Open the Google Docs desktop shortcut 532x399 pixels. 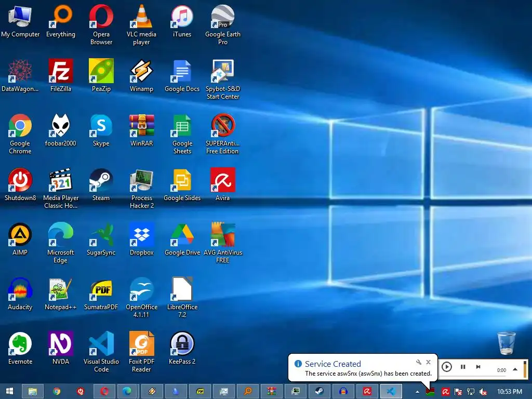(182, 75)
